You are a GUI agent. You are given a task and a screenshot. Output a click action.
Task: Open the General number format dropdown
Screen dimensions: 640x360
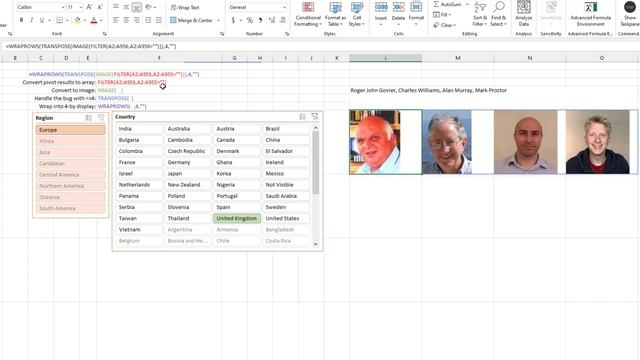pos(284,7)
